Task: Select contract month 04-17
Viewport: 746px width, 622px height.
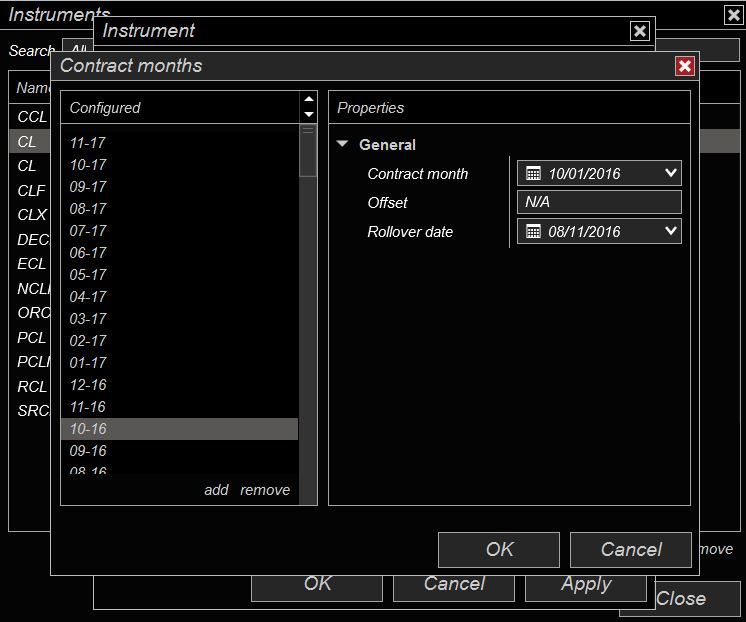Action: pos(179,296)
